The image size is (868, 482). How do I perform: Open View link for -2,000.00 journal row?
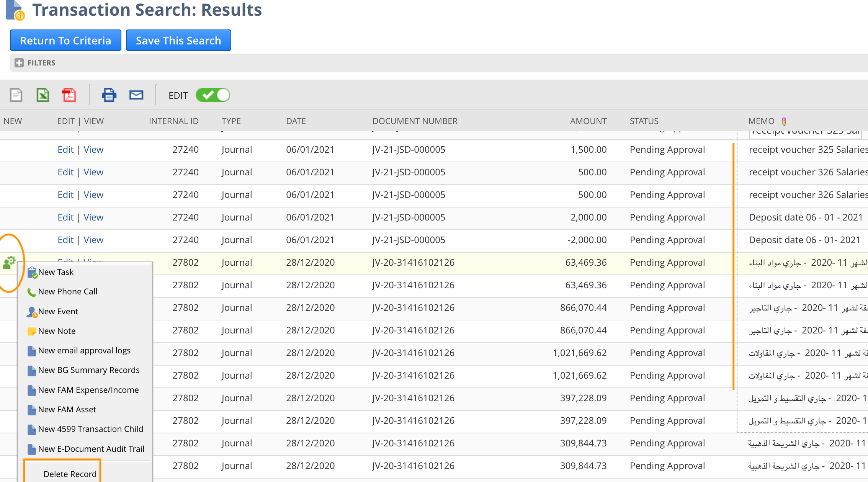tap(93, 240)
